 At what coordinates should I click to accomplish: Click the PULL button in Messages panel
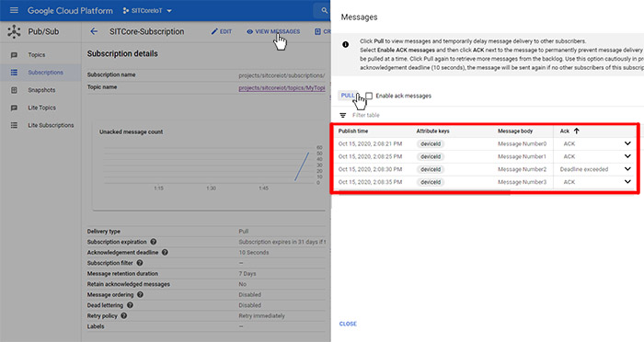(348, 96)
